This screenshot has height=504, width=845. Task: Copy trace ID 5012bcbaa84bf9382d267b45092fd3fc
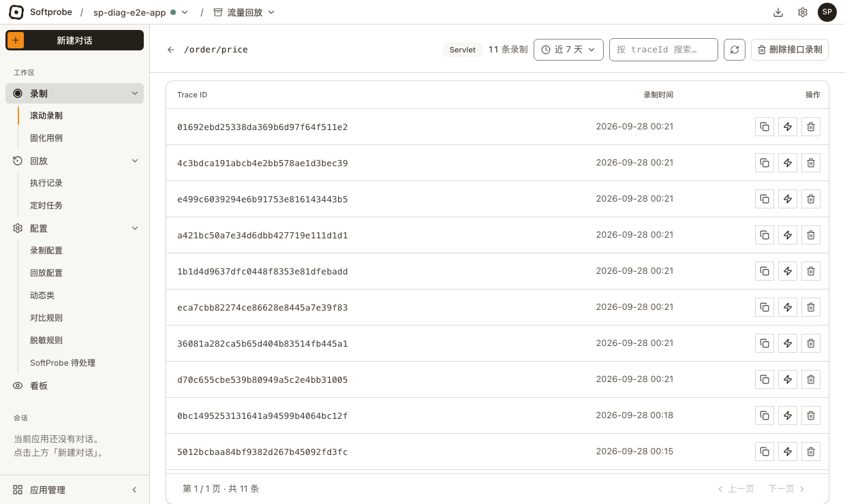[765, 452]
